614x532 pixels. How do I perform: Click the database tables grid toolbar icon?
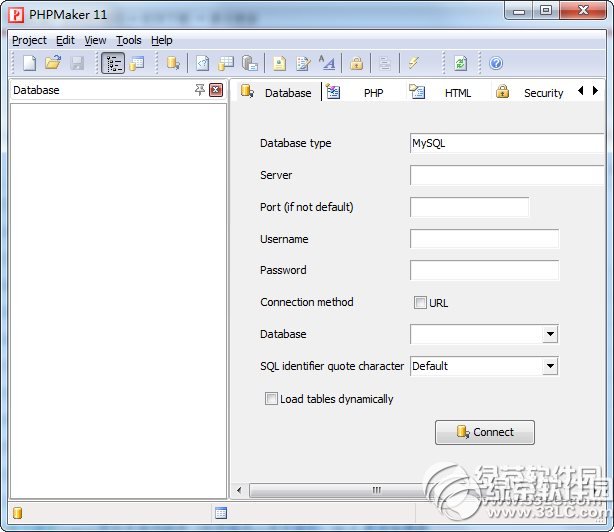pos(226,63)
